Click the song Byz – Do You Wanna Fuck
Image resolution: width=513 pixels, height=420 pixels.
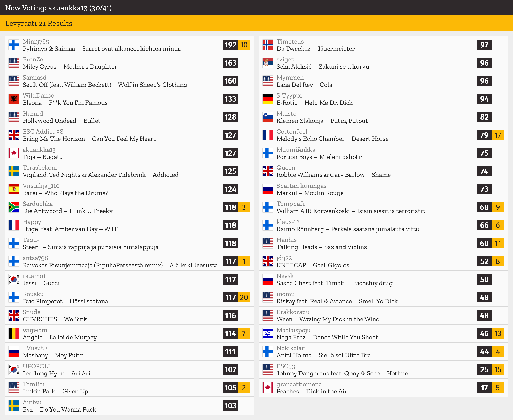point(59,409)
